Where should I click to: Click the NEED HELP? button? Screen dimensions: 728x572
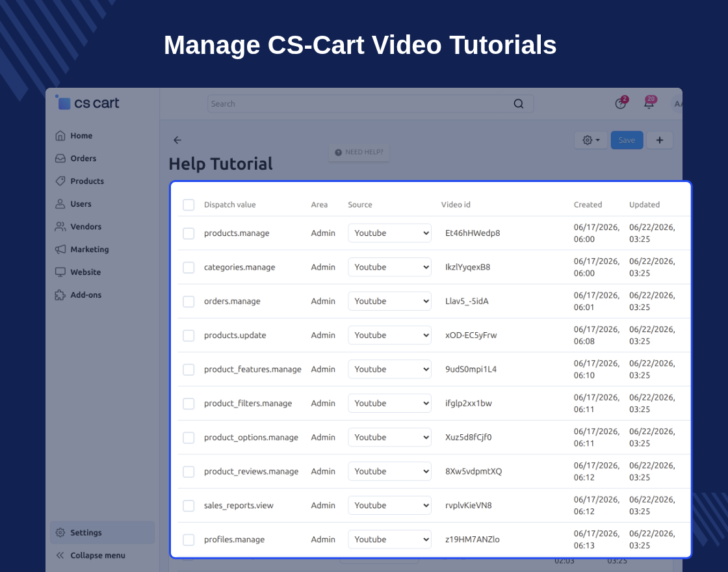click(359, 152)
